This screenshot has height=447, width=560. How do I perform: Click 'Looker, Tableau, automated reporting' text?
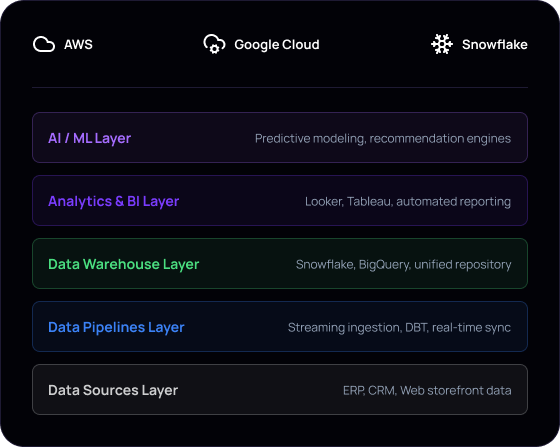click(x=408, y=202)
